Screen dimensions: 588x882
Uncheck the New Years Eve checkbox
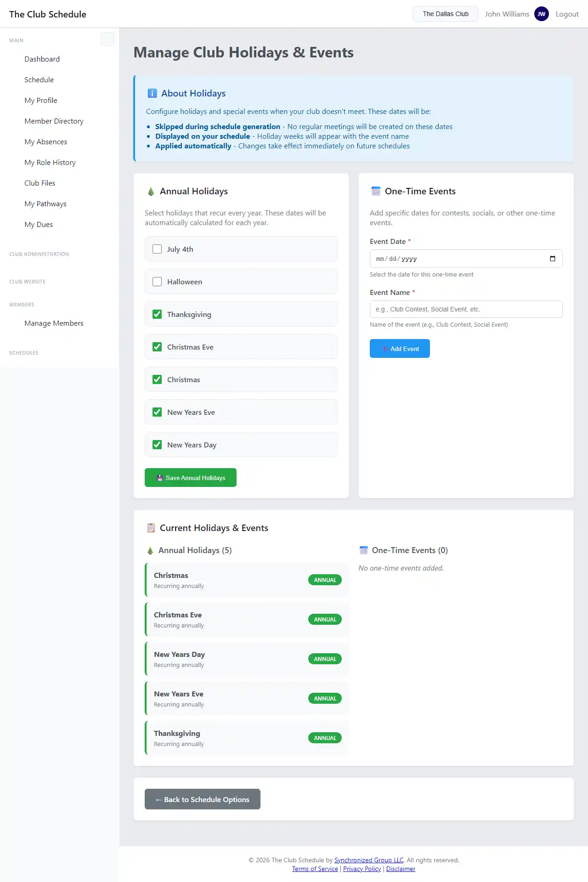click(x=157, y=412)
